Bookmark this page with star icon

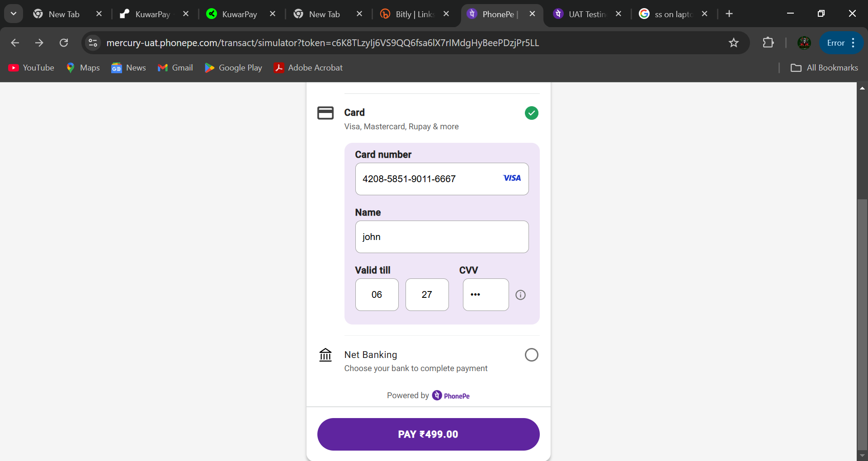pos(733,43)
